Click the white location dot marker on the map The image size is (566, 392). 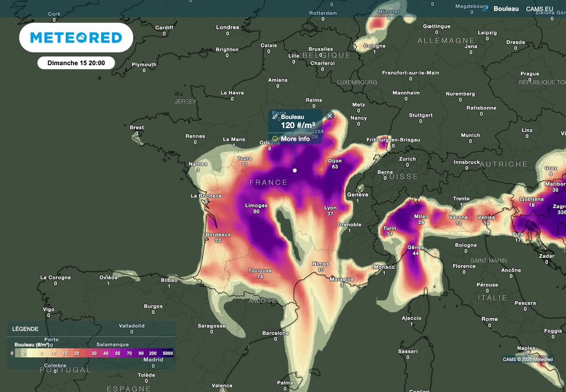[295, 171]
